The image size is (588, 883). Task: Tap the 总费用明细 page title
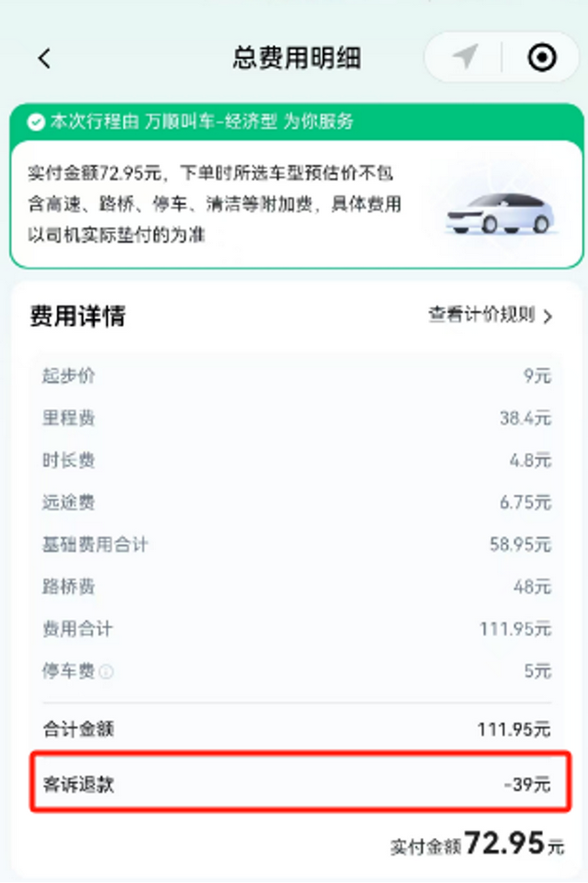coord(297,58)
